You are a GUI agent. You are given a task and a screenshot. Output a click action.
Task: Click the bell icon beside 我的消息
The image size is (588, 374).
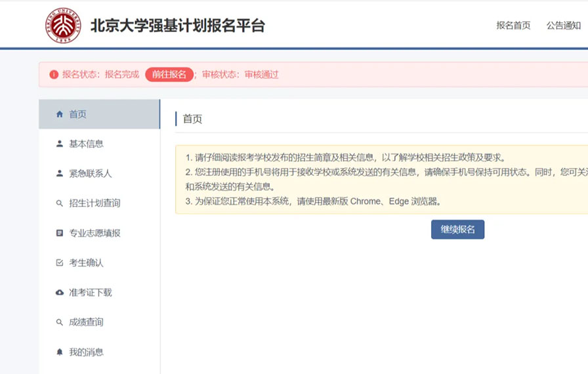(x=59, y=352)
